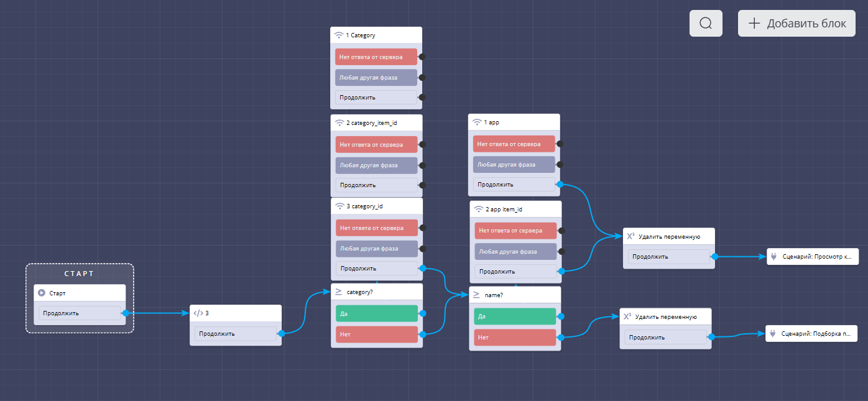Click the code icon on block 3
Screen dimensions: 868x401
[198, 313]
